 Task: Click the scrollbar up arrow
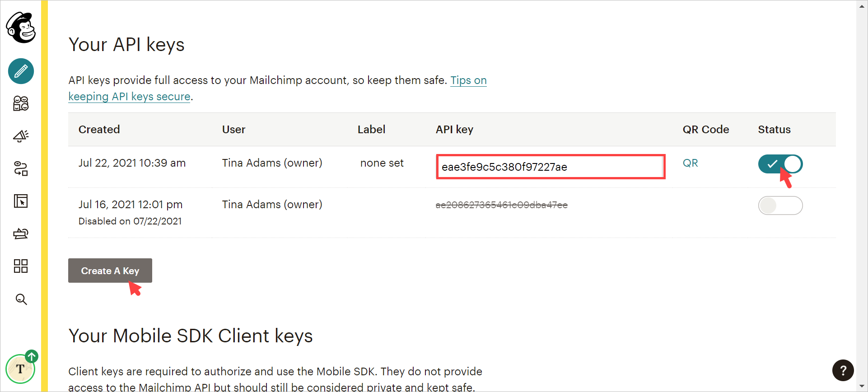coord(862,5)
